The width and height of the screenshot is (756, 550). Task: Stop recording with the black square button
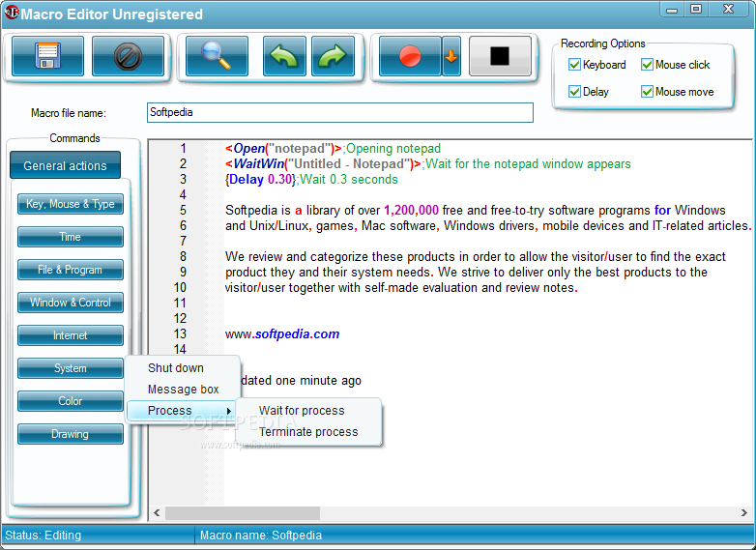click(500, 56)
